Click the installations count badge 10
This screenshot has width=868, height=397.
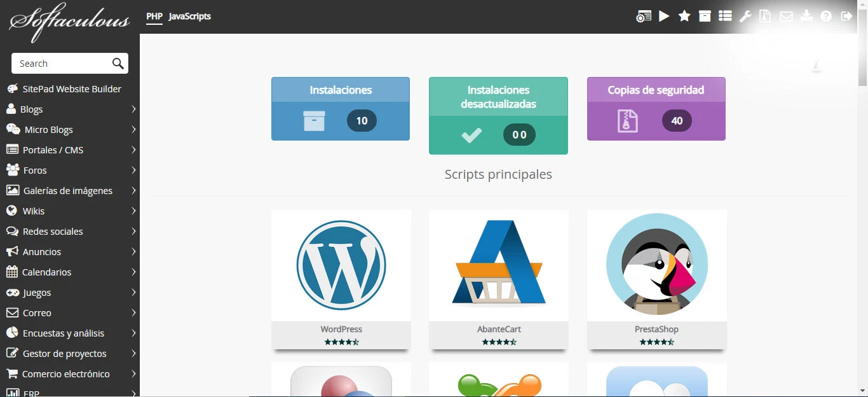coord(362,121)
